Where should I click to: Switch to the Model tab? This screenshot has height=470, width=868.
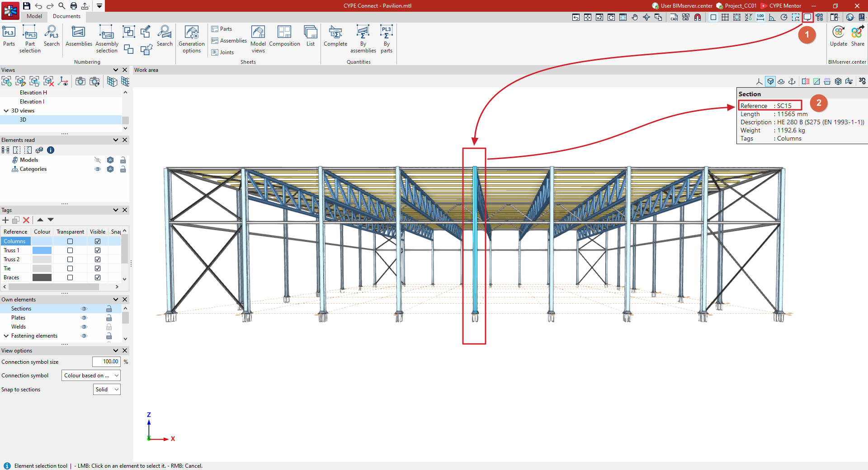34,16
